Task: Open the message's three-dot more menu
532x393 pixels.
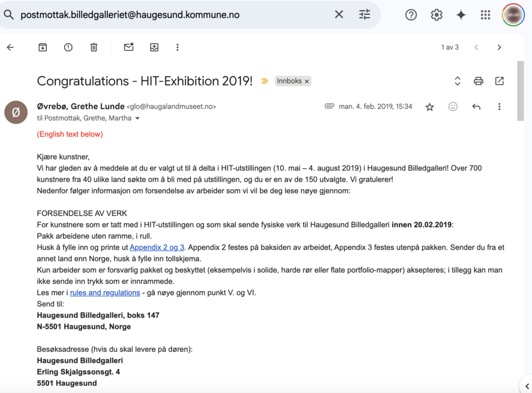Action: pos(499,107)
